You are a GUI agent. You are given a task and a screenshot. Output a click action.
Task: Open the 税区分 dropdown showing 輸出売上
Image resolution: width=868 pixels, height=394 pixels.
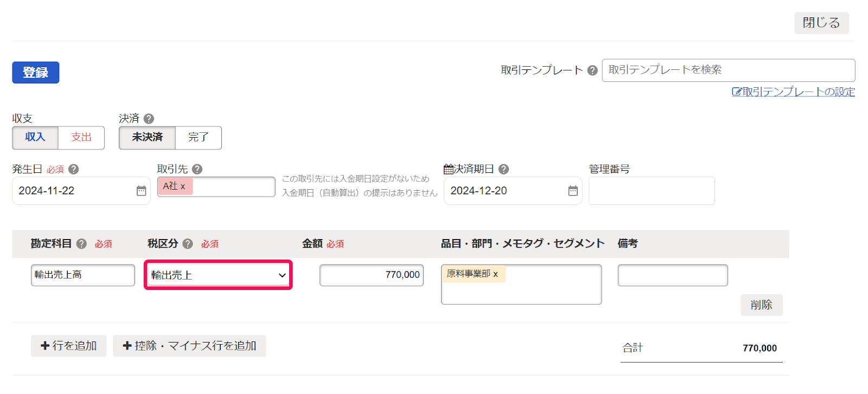click(218, 275)
